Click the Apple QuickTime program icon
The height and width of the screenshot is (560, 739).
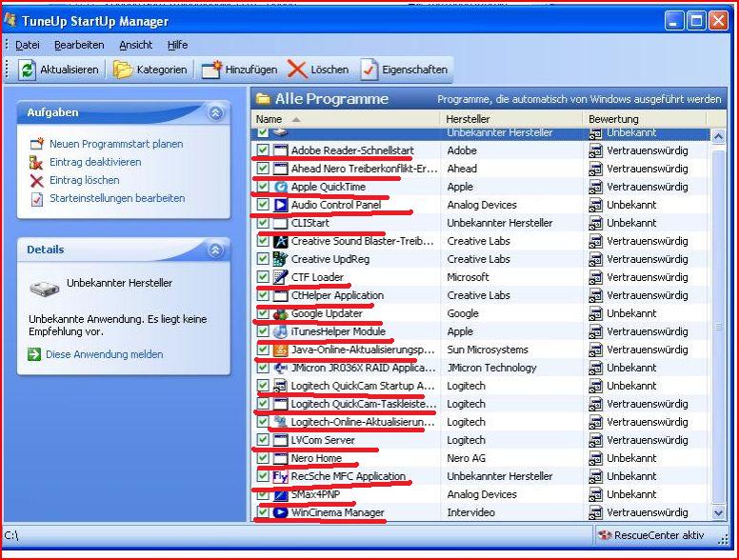point(280,187)
